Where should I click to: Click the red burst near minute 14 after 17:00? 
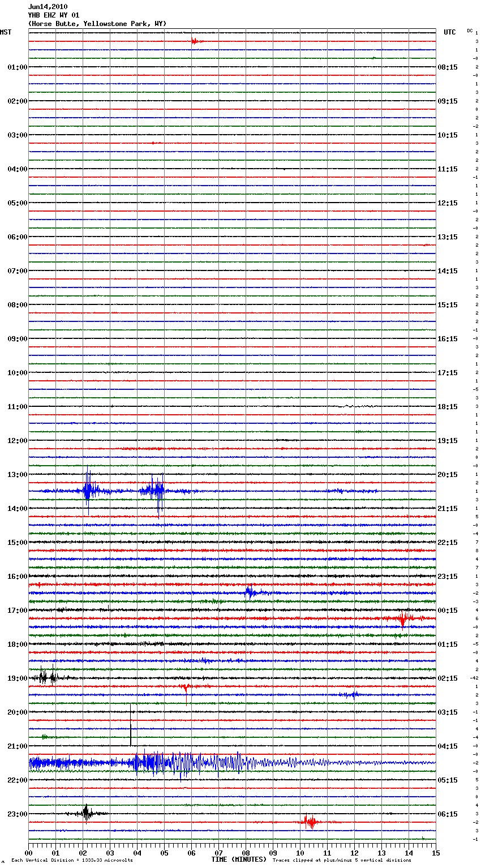(403, 618)
